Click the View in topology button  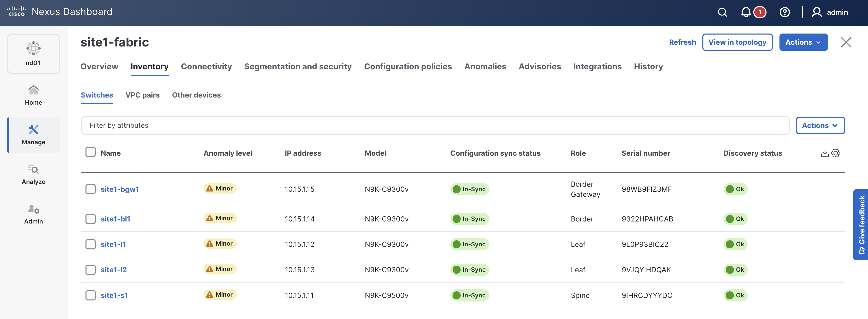pos(737,42)
